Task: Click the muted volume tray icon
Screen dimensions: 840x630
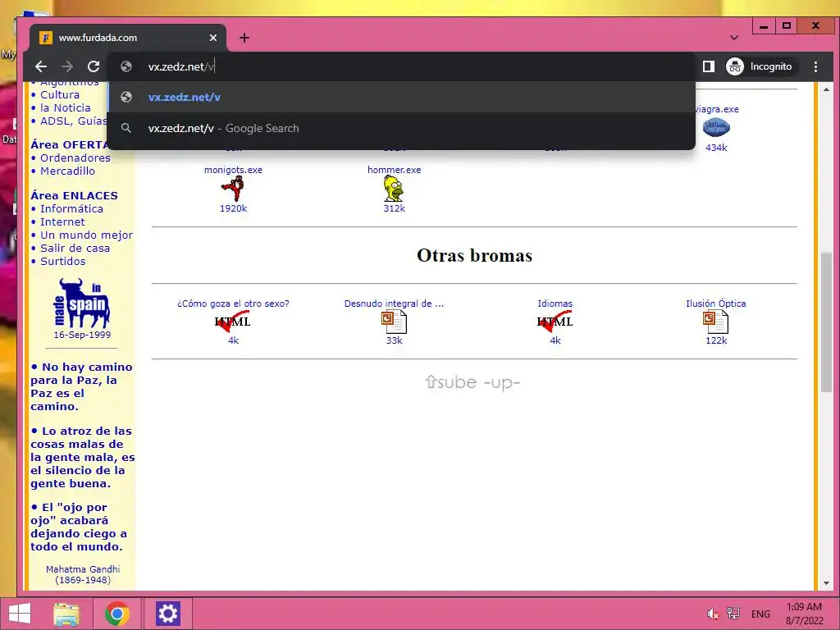Action: (x=712, y=614)
